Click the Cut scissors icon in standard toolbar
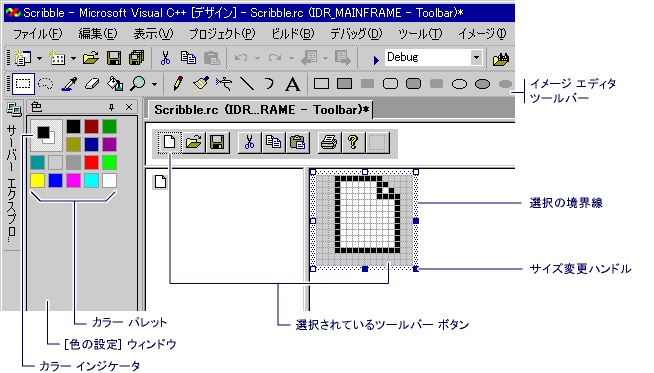654x373 pixels. pyautogui.click(x=166, y=58)
